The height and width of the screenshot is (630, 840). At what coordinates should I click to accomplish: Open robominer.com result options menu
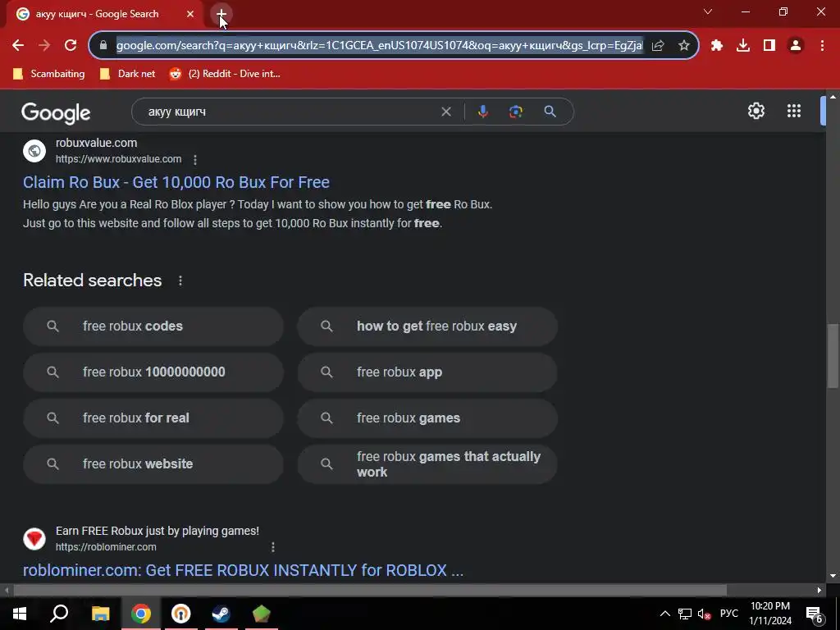[272, 547]
